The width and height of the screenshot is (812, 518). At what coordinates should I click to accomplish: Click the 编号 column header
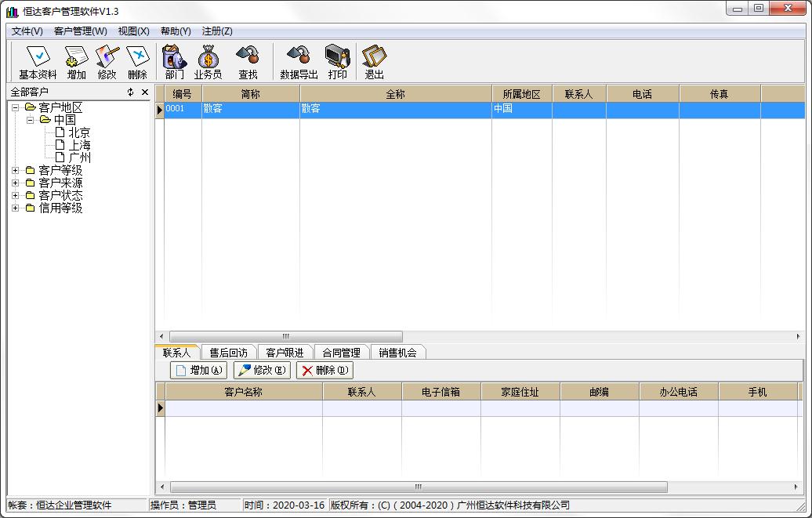tap(183, 94)
